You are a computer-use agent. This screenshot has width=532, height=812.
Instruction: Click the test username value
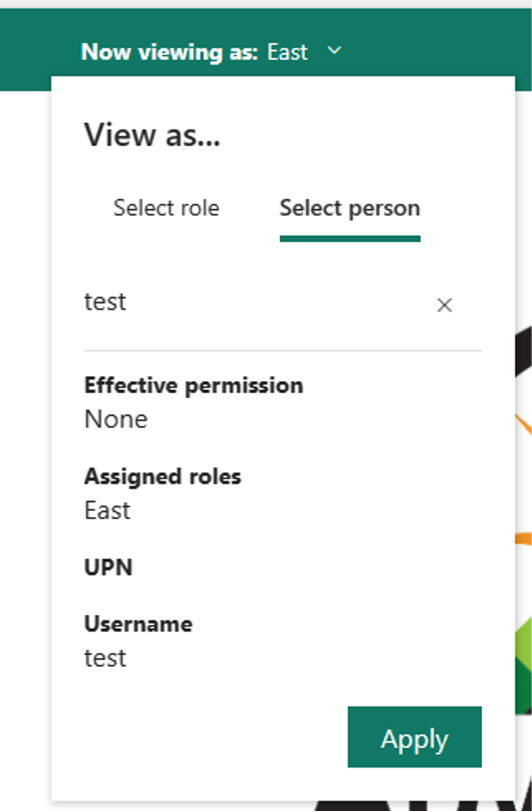tap(105, 658)
